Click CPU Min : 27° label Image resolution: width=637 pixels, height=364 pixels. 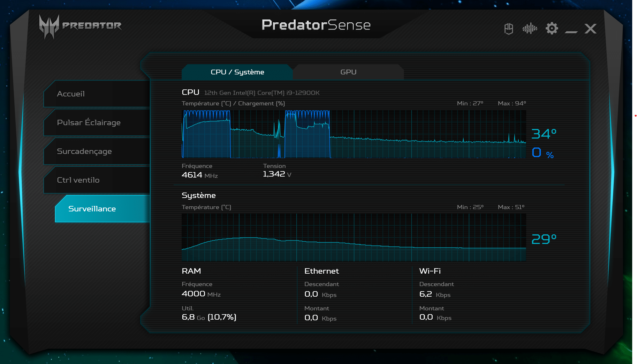point(470,103)
